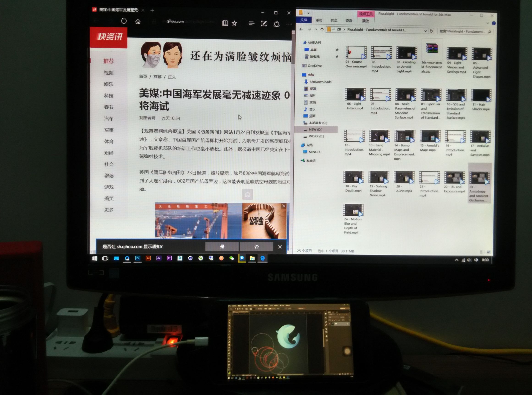Launch After Effects from taskbar
532x395 pixels.
pyautogui.click(x=159, y=258)
